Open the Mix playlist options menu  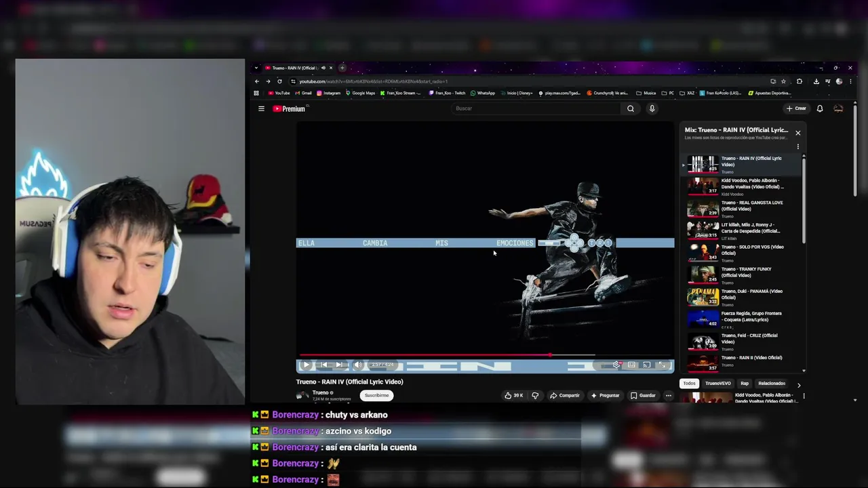point(797,146)
